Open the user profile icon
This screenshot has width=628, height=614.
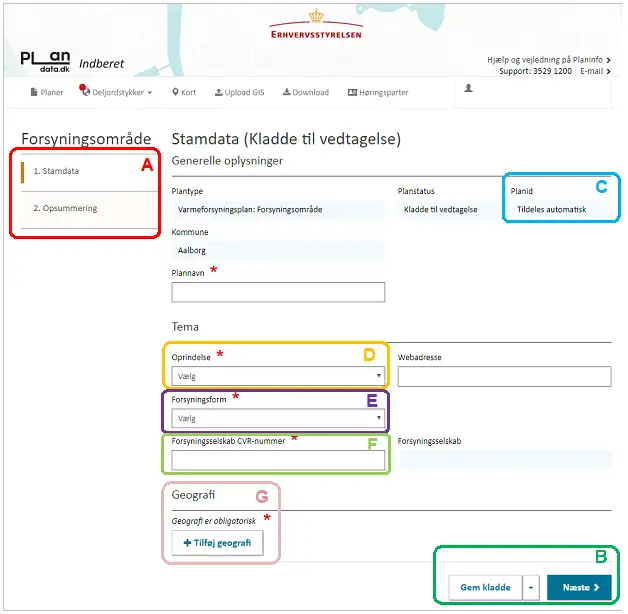[468, 89]
